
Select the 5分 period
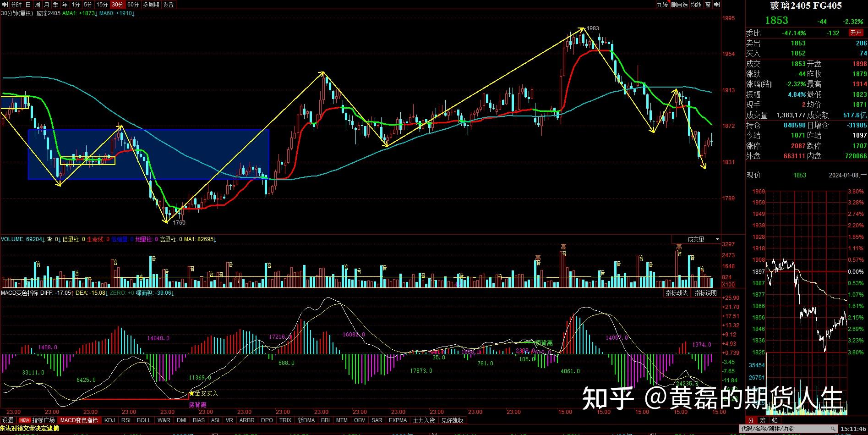pos(88,5)
